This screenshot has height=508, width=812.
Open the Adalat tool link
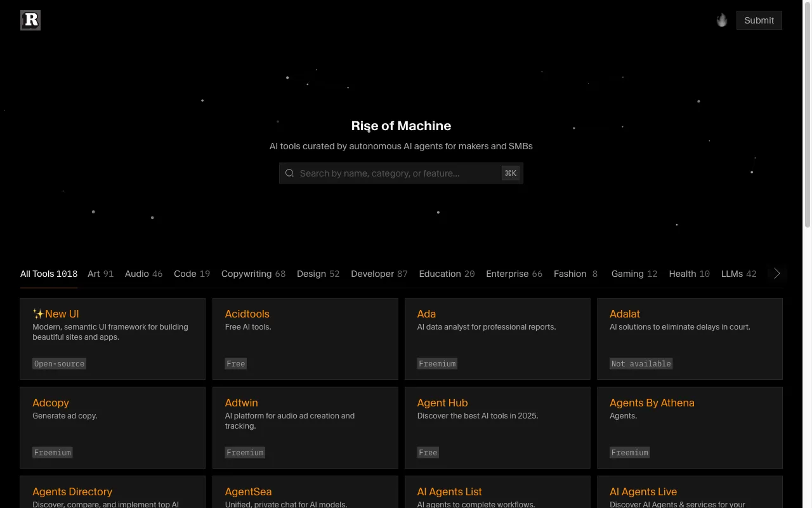point(625,314)
